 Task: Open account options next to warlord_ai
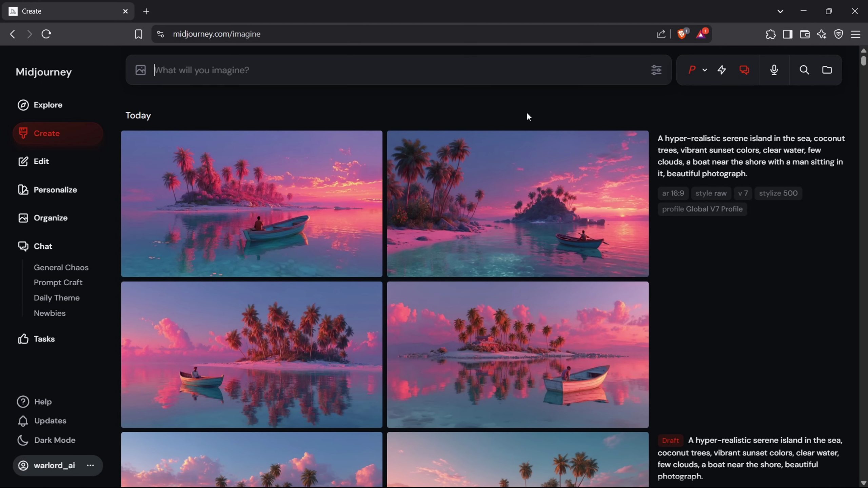click(x=90, y=465)
